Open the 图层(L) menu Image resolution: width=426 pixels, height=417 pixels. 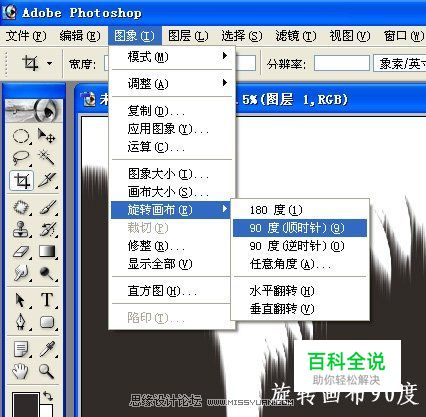click(x=188, y=36)
